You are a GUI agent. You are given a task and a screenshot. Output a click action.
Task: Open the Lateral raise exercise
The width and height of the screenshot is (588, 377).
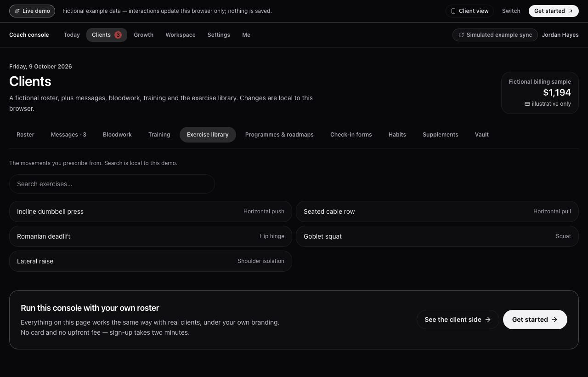[151, 261]
